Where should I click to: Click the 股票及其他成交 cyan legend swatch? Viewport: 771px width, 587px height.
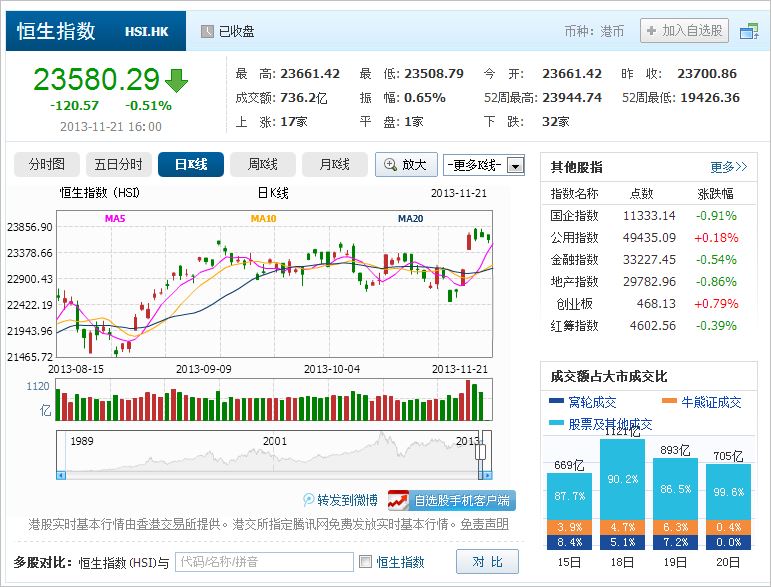click(556, 423)
